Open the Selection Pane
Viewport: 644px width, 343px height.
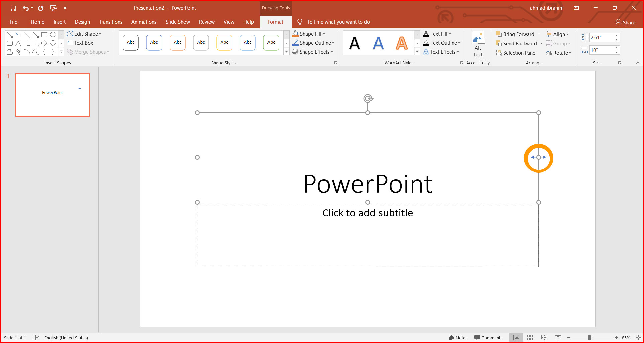point(516,53)
